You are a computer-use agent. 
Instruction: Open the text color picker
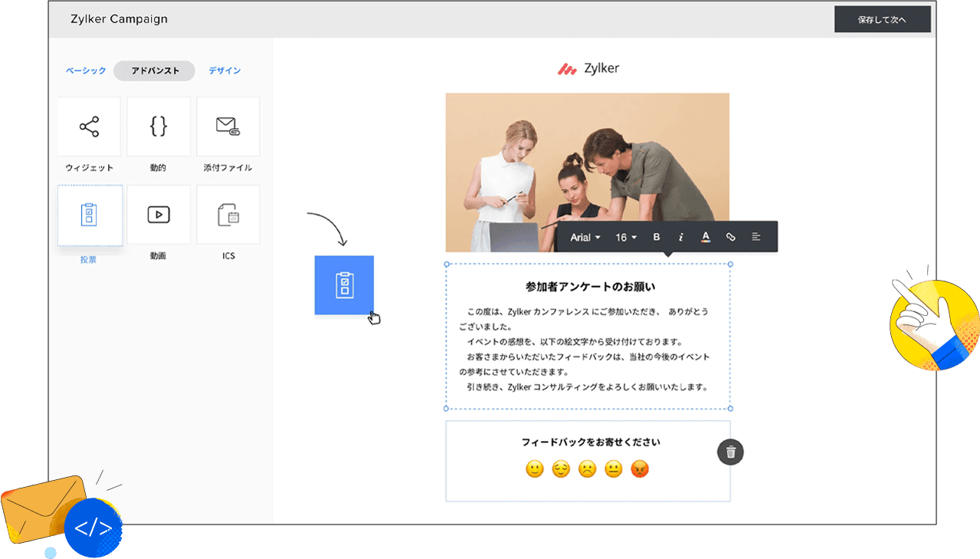coord(706,237)
